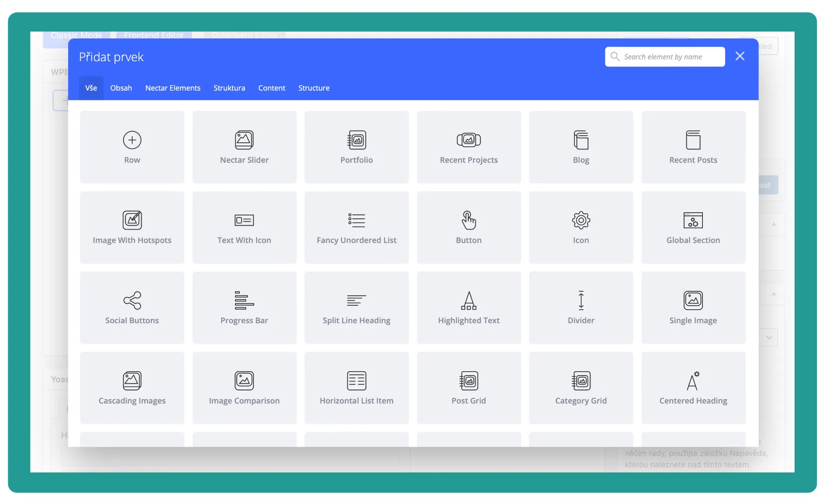Show the Obsah tab elements
830x504 pixels.
tap(121, 88)
